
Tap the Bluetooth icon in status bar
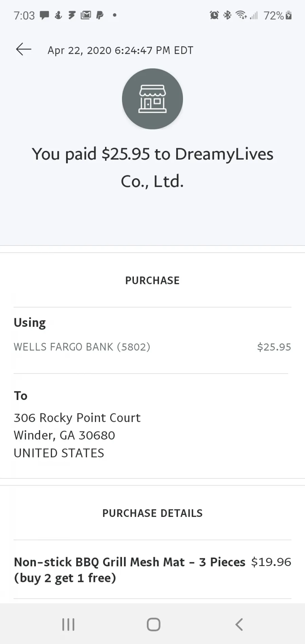(227, 15)
